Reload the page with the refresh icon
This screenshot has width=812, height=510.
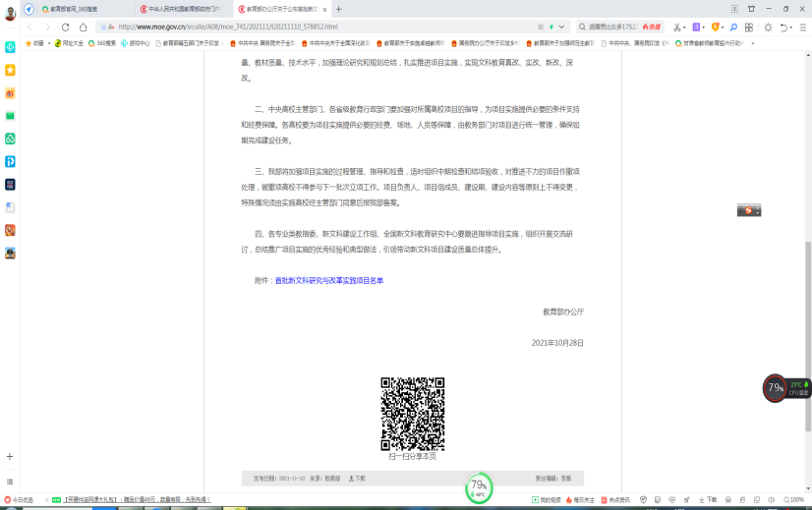pyautogui.click(x=65, y=28)
